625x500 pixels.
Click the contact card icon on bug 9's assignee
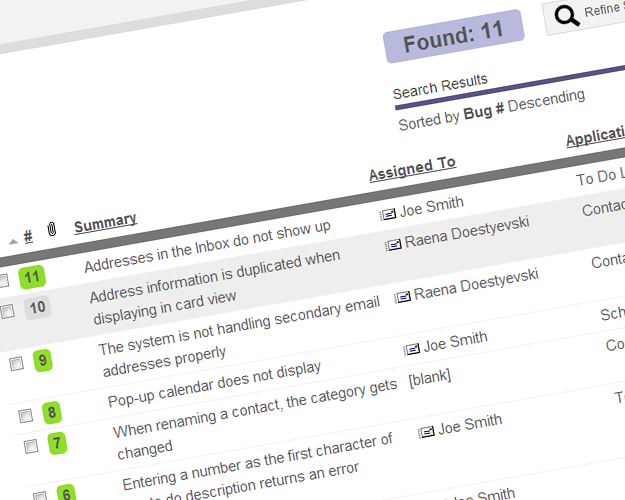[402, 296]
